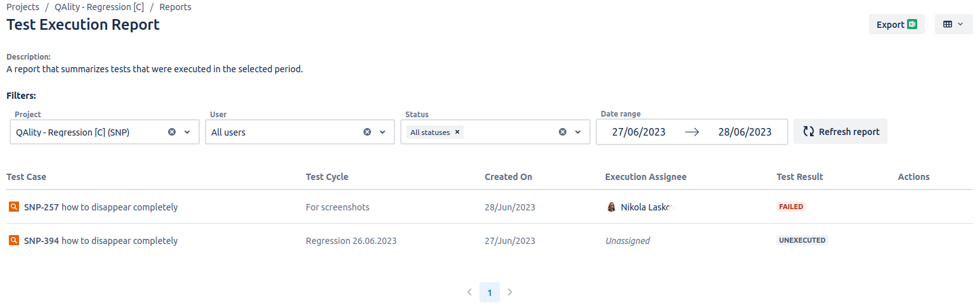The height and width of the screenshot is (308, 980).
Task: Click the Test Case column header
Action: (x=27, y=177)
